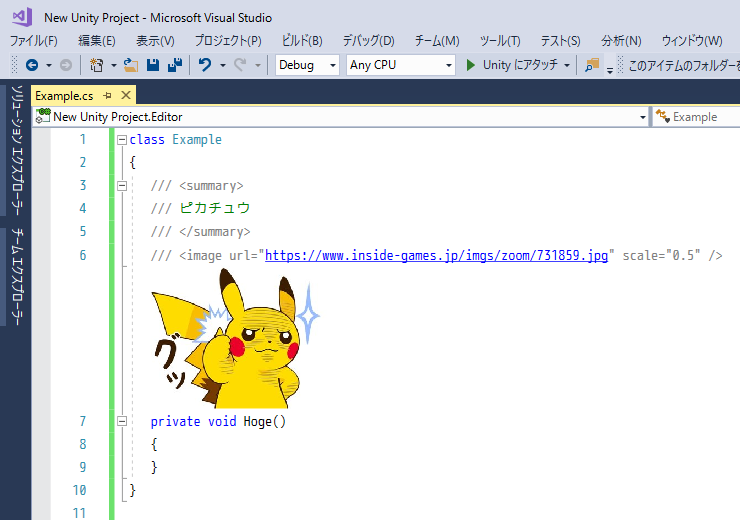Image resolution: width=740 pixels, height=520 pixels.
Task: Click the ピカチュウ comment text
Action: [215, 208]
